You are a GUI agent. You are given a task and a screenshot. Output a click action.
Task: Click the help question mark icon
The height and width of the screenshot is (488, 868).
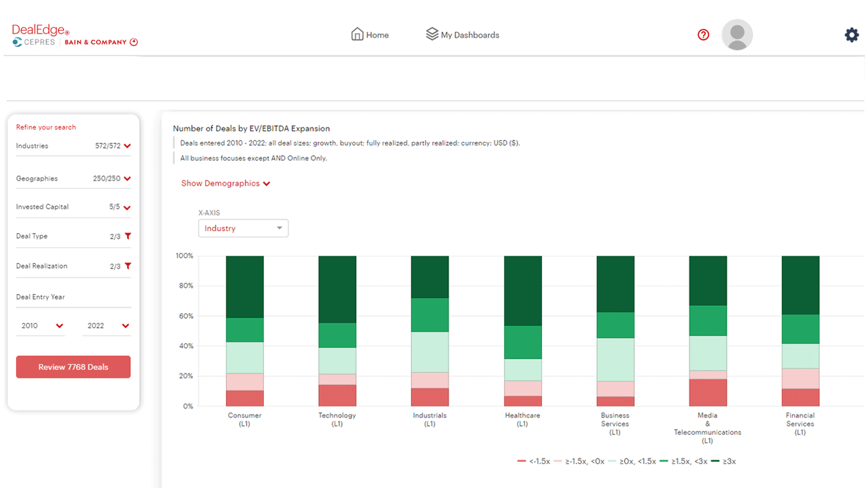click(703, 35)
